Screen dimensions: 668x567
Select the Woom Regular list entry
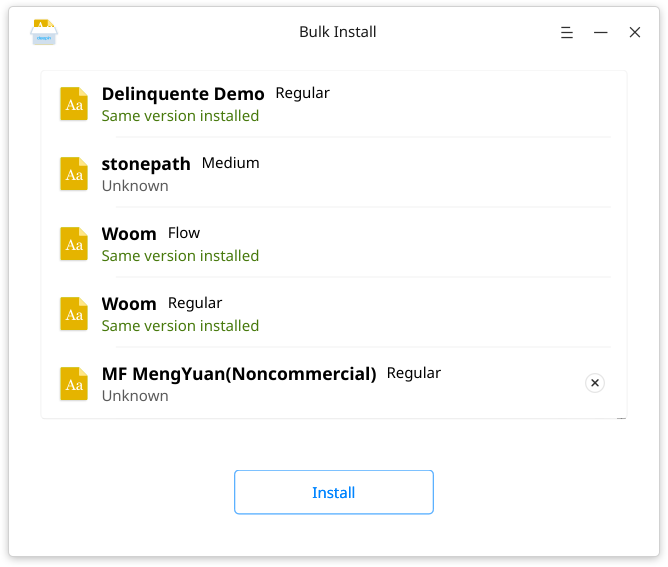[334, 314]
